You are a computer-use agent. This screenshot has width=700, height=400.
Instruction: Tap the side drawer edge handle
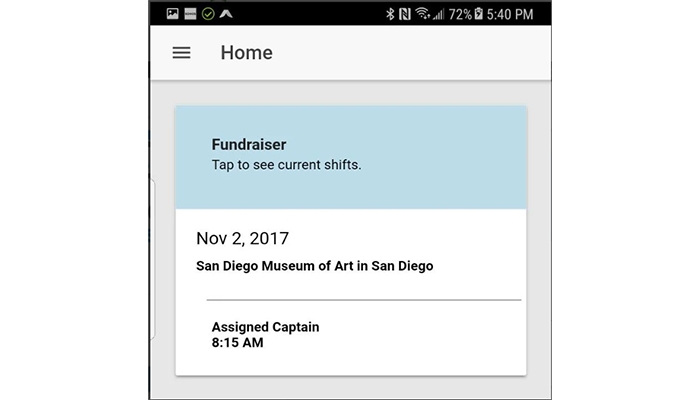152,260
